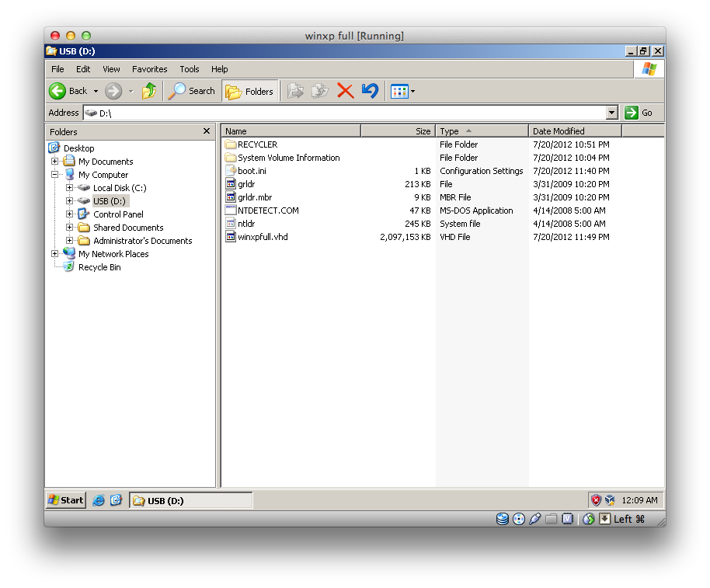This screenshot has width=710, height=588.
Task: Undo with the blue arrow icon
Action: tap(370, 91)
